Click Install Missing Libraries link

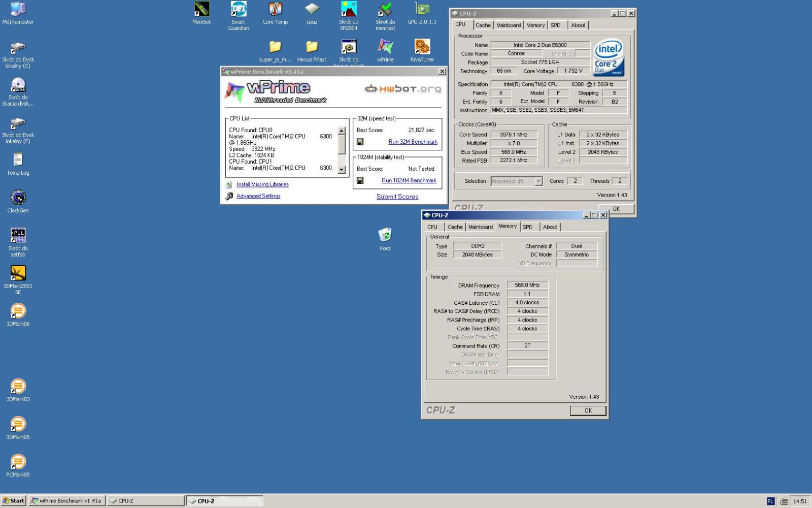(x=262, y=184)
